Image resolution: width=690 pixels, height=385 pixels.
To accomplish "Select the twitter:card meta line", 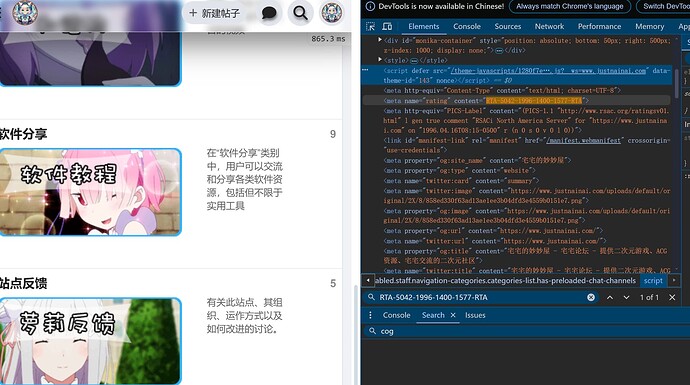I will pos(461,181).
